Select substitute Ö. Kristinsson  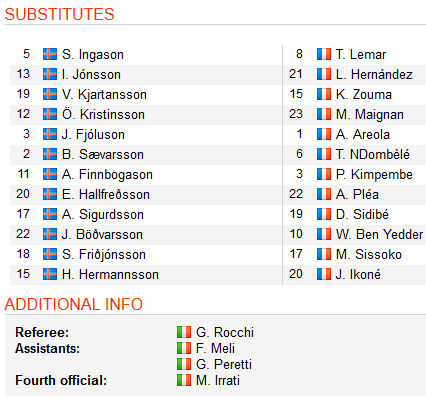146,114
